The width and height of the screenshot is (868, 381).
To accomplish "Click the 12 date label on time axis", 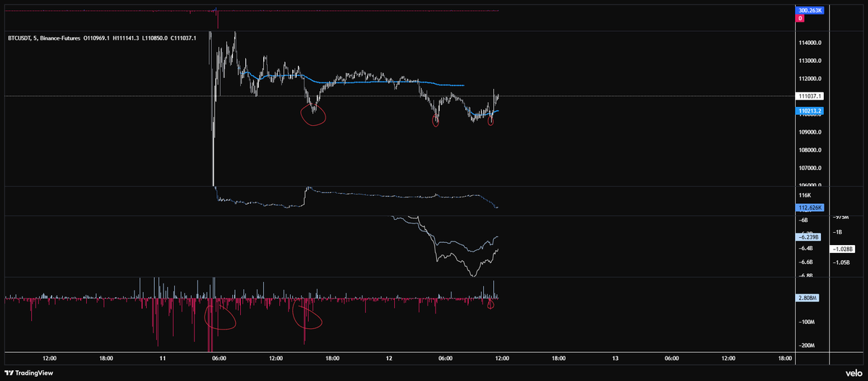I will (389, 358).
